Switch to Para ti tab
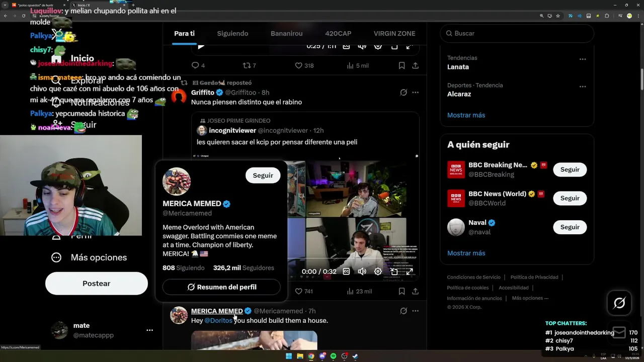The height and width of the screenshot is (362, 644). pos(184,33)
